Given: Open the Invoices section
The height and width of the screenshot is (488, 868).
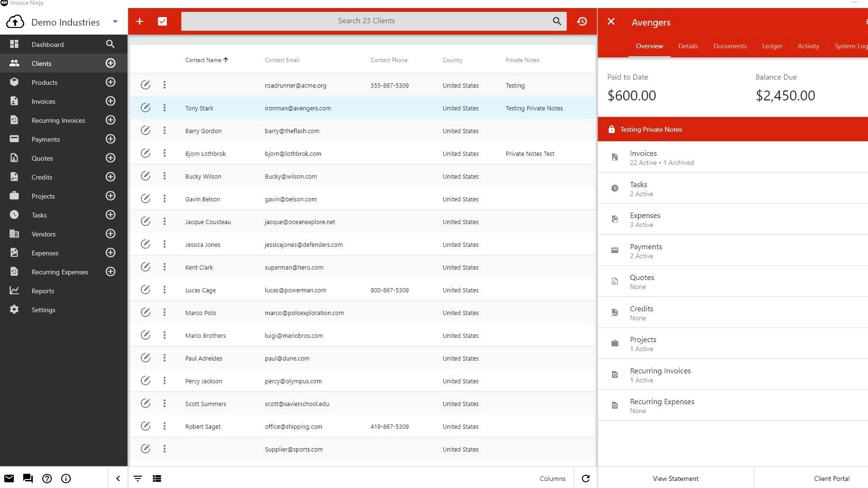Looking at the screenshot, I should pos(43,101).
